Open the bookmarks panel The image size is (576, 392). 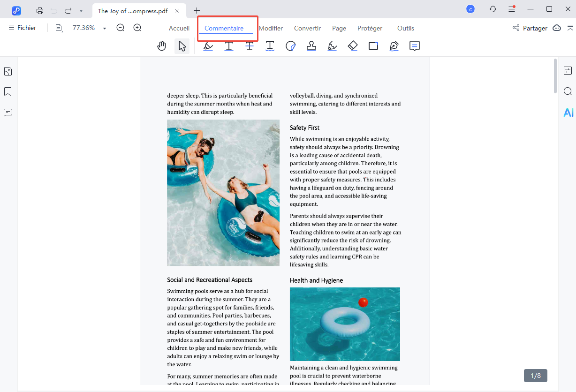8,91
